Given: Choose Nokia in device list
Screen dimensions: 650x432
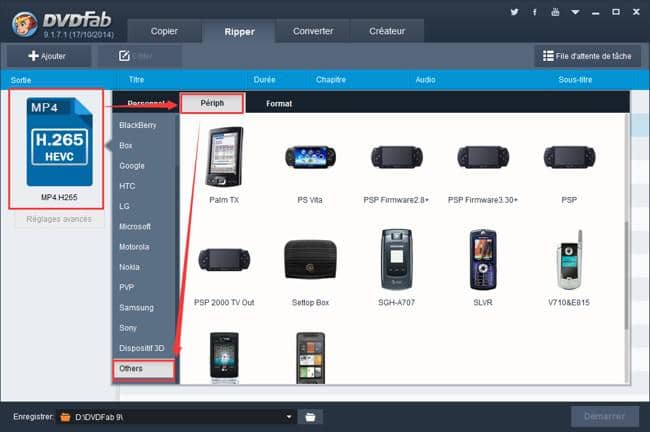Looking at the screenshot, I should [129, 267].
